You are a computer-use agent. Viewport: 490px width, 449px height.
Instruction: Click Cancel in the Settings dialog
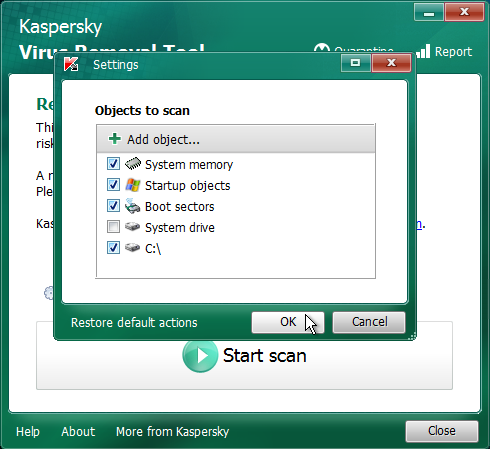pyautogui.click(x=369, y=322)
